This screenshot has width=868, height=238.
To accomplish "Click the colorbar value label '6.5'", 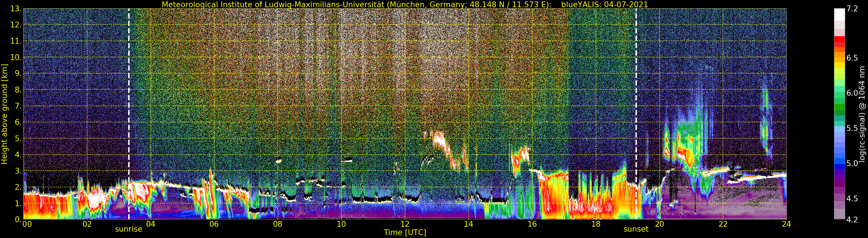I will [x=852, y=58].
